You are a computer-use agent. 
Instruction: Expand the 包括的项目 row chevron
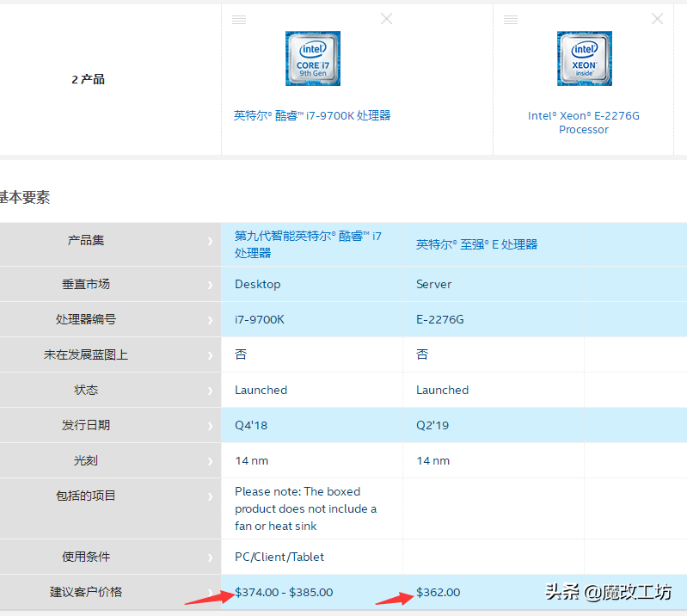pos(211,496)
